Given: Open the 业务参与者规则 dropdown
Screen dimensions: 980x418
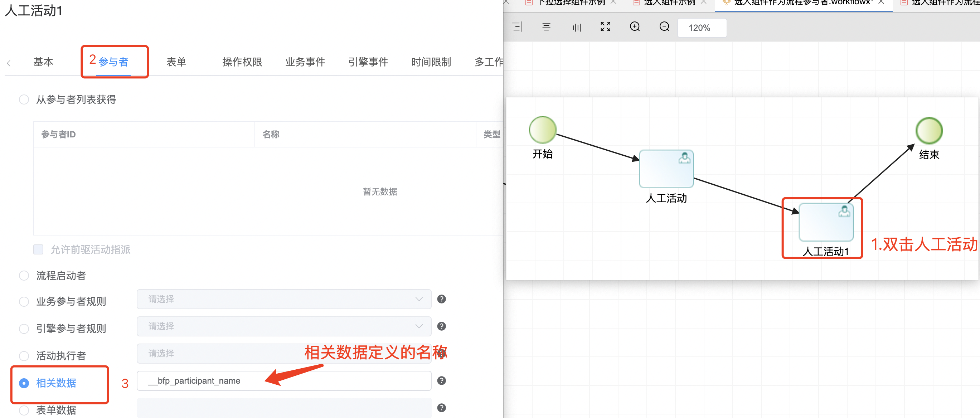Looking at the screenshot, I should (x=284, y=299).
